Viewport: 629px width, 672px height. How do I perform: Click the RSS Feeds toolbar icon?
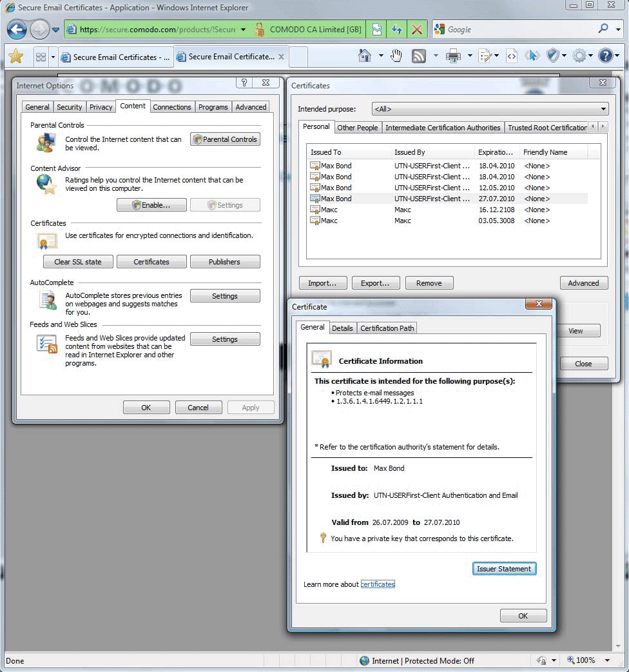coord(418,56)
